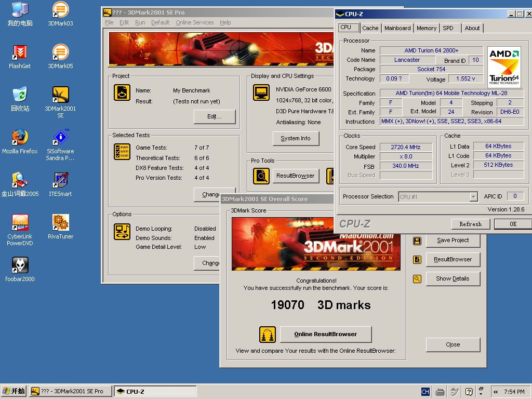This screenshot has height=399, width=532.
Task: Open the Processor Selection CPU #1 dropdown
Action: tap(473, 197)
